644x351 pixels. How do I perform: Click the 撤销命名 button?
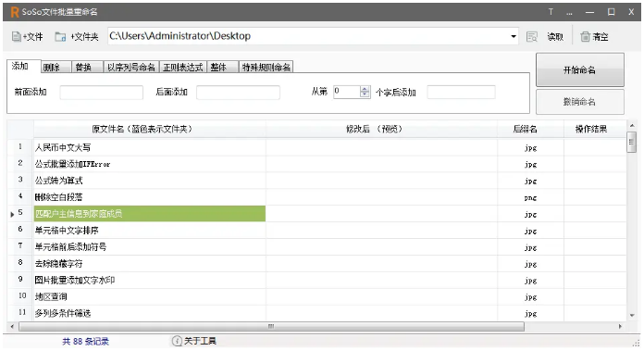[579, 102]
